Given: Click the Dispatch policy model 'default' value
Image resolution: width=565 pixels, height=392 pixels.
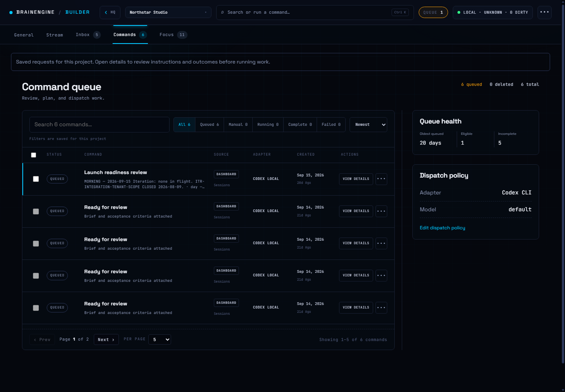Looking at the screenshot, I should click(520, 210).
